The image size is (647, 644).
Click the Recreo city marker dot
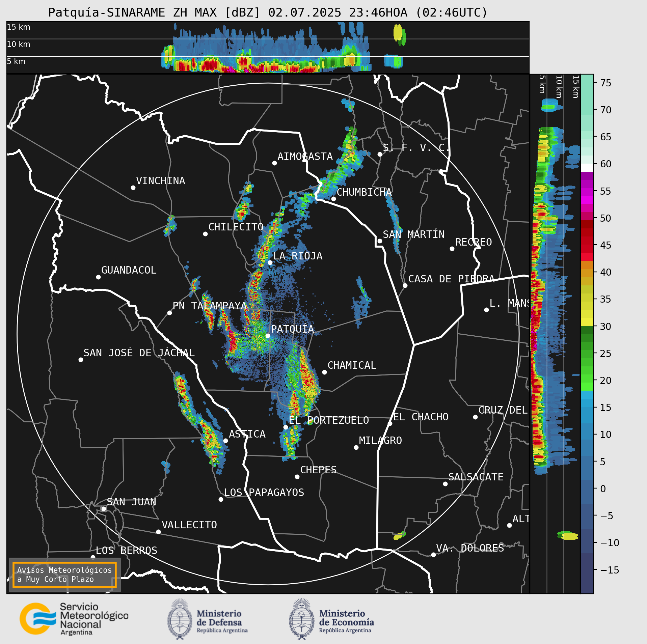pyautogui.click(x=452, y=249)
